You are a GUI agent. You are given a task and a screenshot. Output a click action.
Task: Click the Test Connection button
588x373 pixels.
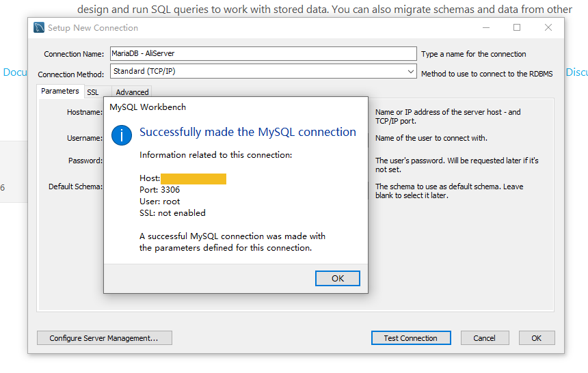[x=411, y=338]
